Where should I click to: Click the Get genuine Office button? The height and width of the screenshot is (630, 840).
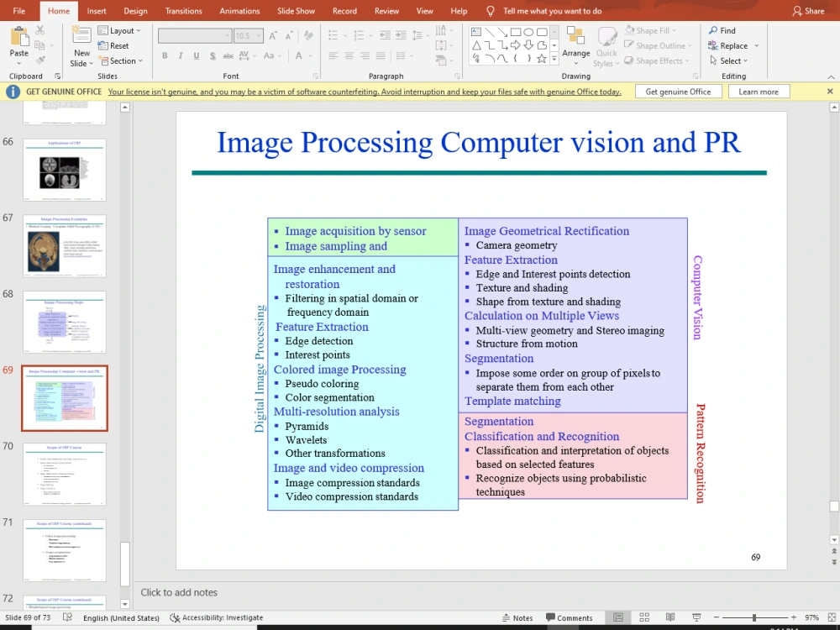(678, 92)
